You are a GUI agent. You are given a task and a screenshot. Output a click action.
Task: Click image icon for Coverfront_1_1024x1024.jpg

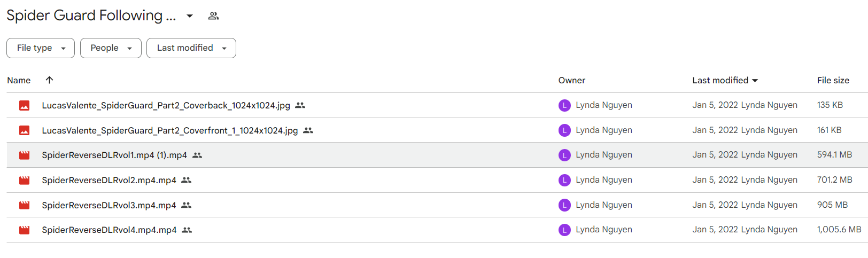25,130
